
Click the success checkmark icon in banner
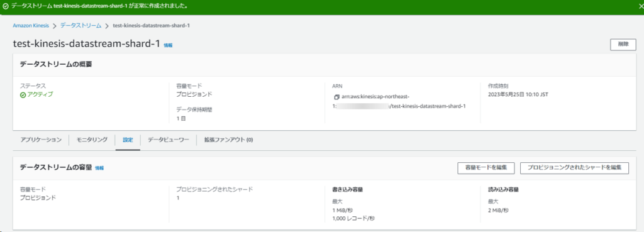click(5, 6)
